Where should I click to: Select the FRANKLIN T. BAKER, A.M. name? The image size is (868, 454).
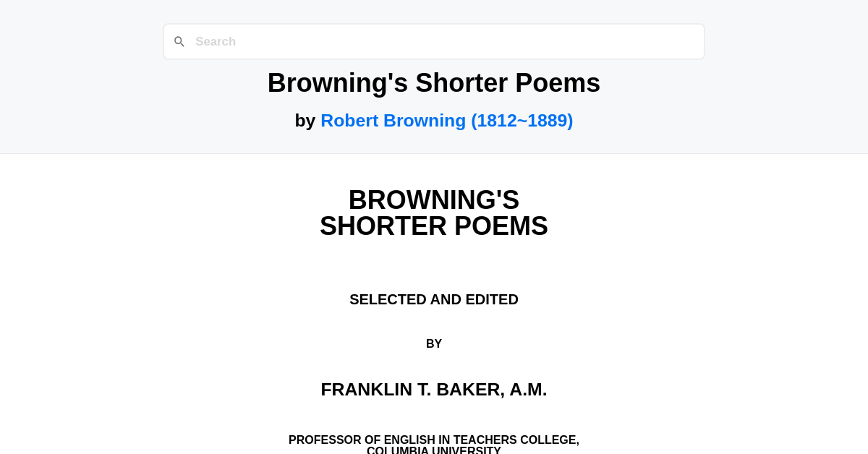(434, 389)
